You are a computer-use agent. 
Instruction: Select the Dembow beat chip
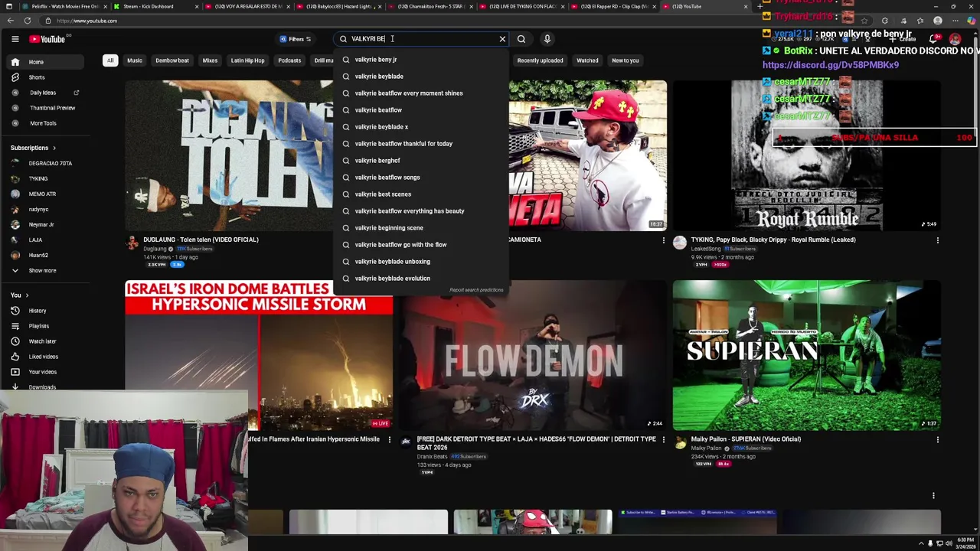172,60
